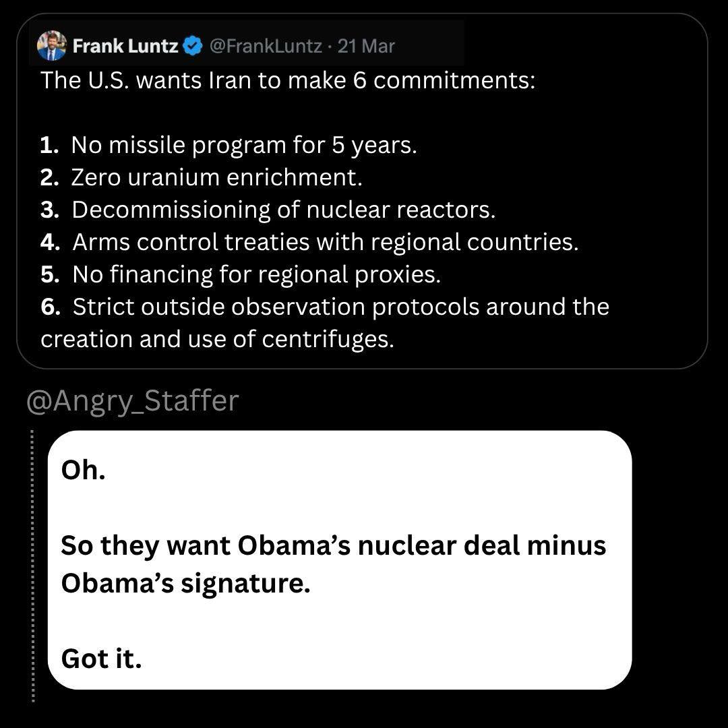Image resolution: width=728 pixels, height=728 pixels.
Task: Click the "6 commitments" intro sentence
Action: coord(288,80)
